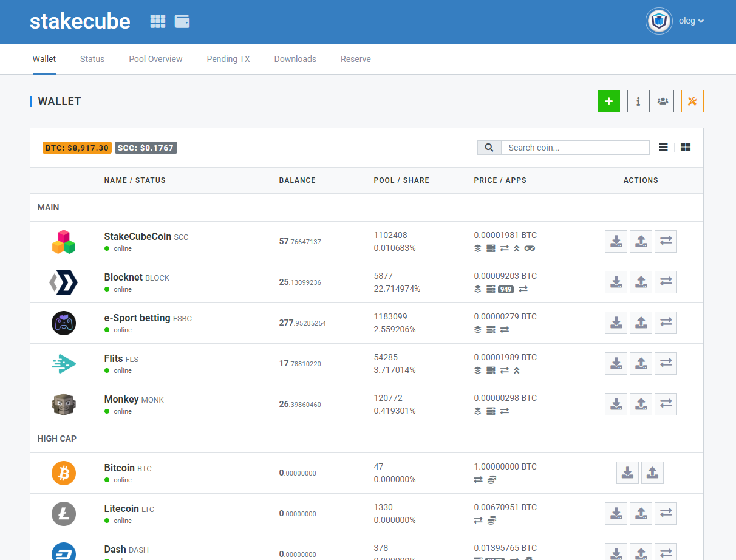Deposit Flits FLS

(x=616, y=363)
